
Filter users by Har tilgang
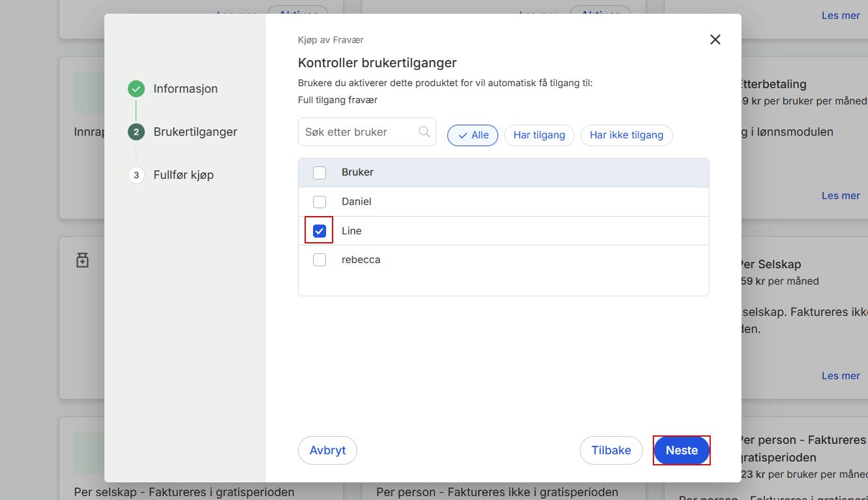click(539, 135)
